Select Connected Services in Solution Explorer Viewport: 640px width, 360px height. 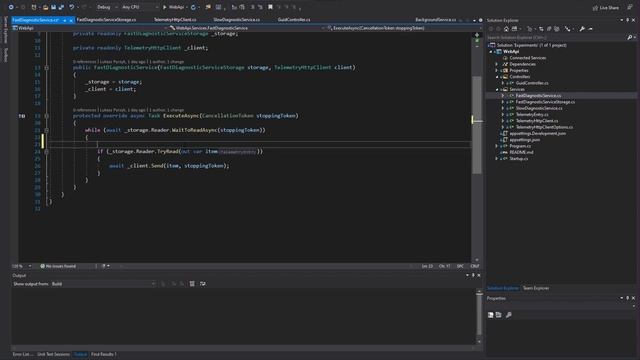(x=527, y=58)
